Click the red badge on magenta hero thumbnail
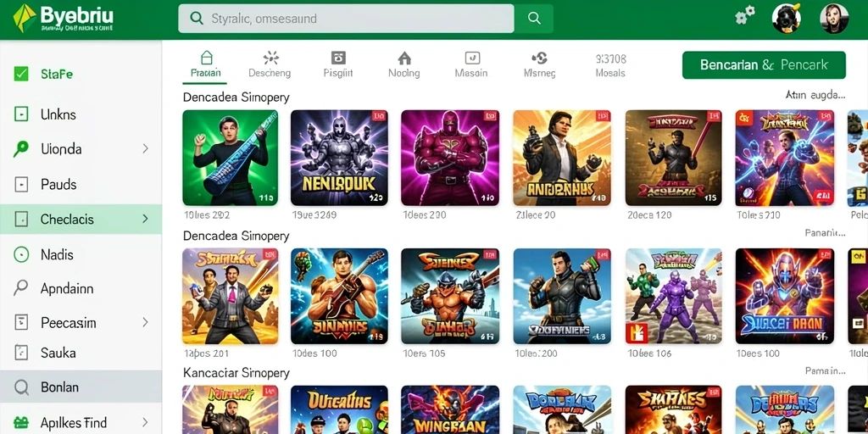 coord(490,116)
